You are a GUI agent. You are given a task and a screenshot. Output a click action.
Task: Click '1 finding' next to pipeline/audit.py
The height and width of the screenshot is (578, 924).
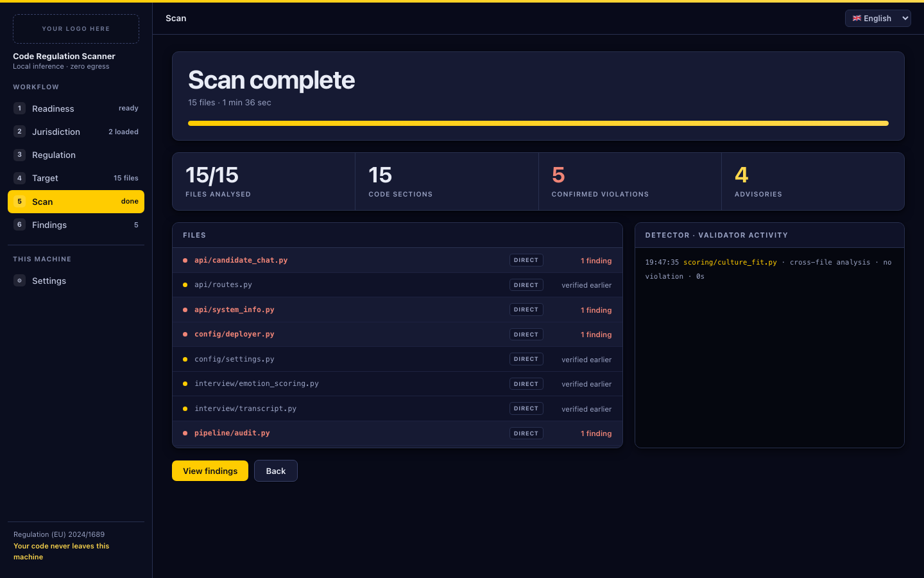(x=596, y=433)
